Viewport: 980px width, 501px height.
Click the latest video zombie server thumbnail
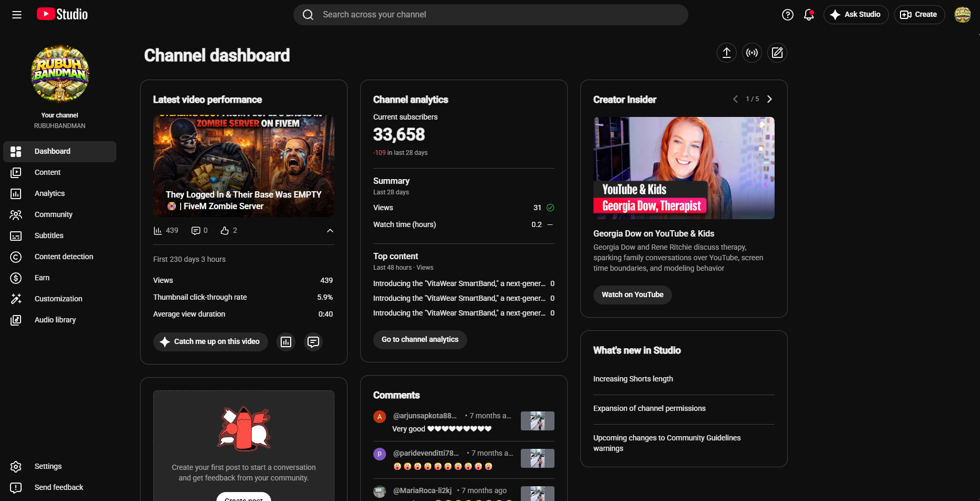coord(243,166)
